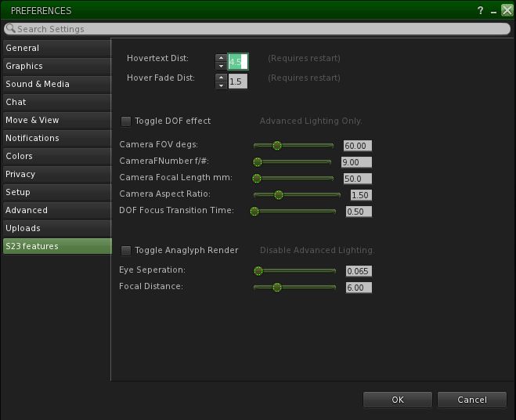516x420 pixels.
Task: Click the search magnifier icon
Action: point(11,29)
